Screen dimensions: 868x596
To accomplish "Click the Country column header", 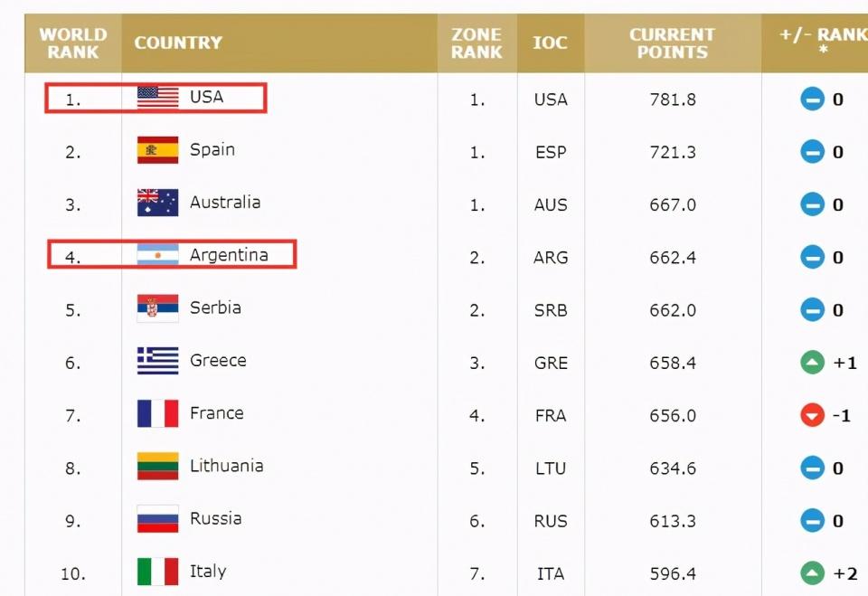I will pos(178,43).
